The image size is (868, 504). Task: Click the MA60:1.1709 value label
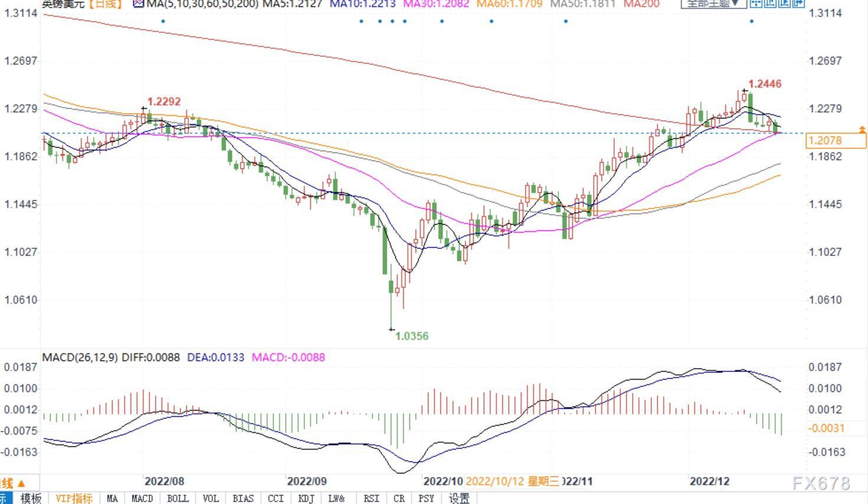tap(509, 4)
